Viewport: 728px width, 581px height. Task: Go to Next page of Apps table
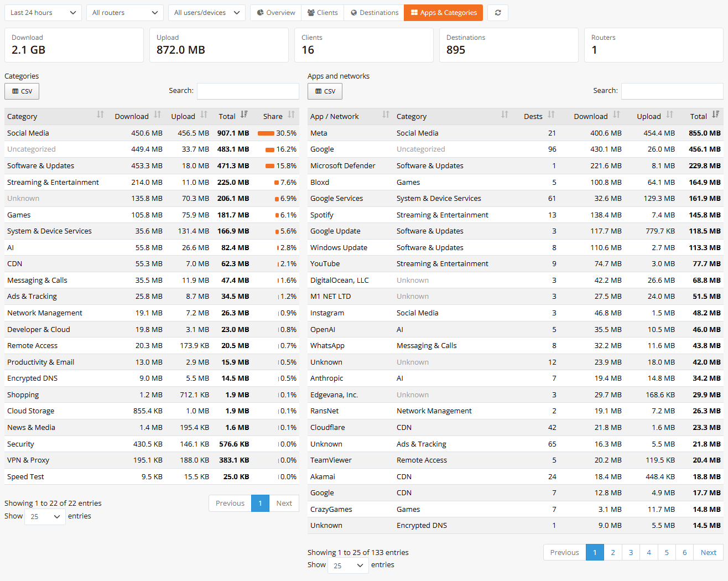[708, 552]
